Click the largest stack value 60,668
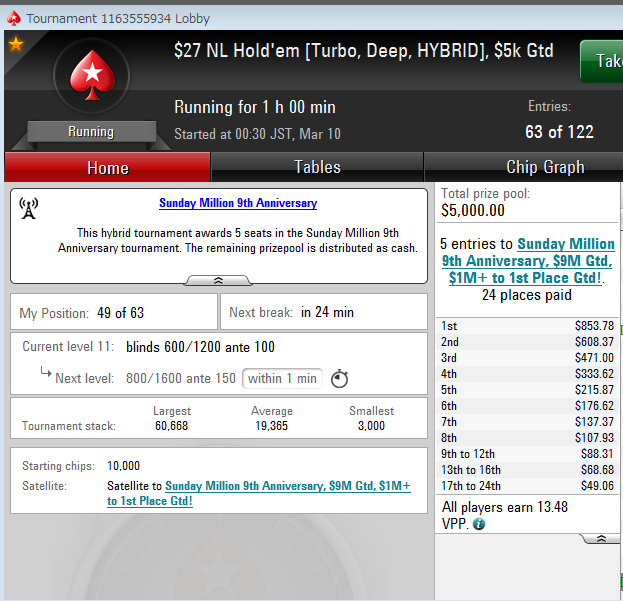623x601 pixels. 172,426
